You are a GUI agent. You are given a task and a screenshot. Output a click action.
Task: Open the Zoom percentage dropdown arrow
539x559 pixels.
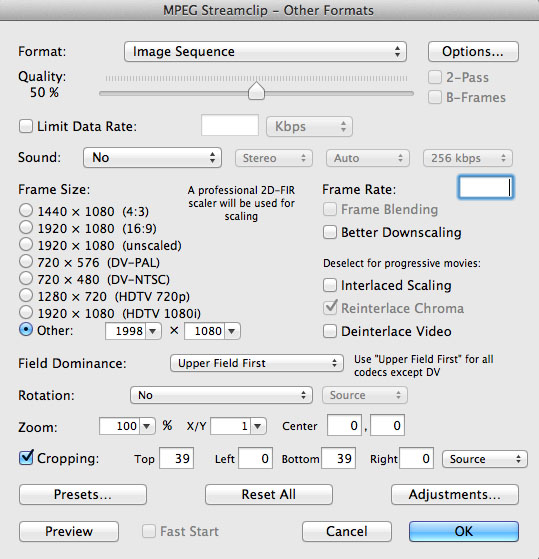tap(147, 426)
